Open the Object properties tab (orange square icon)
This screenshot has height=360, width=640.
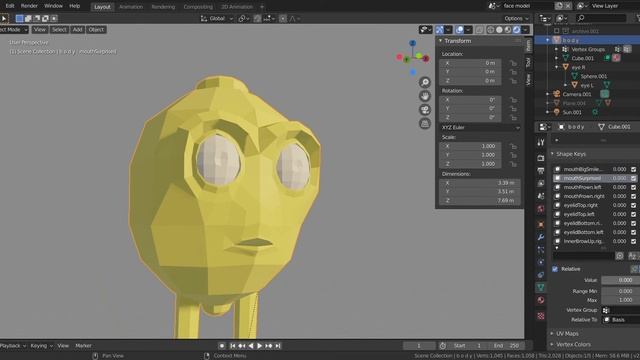click(541, 224)
